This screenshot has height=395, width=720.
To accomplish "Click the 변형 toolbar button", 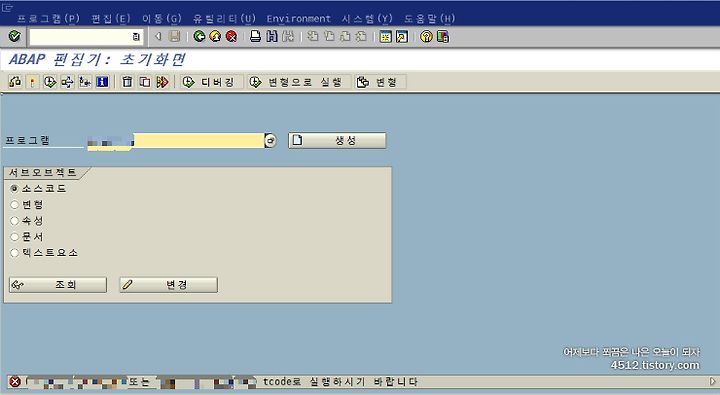I will (380, 82).
